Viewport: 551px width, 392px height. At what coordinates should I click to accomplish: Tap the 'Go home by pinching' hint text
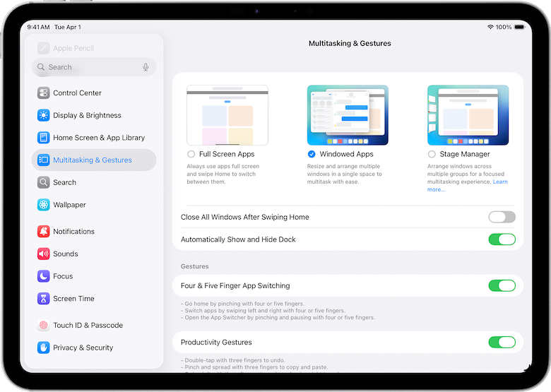[242, 304]
